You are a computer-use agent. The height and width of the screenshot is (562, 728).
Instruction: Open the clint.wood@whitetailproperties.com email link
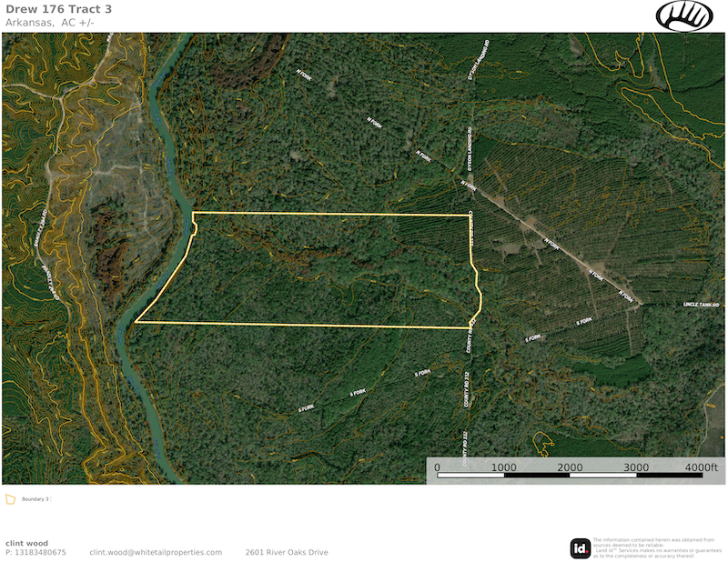156,552
